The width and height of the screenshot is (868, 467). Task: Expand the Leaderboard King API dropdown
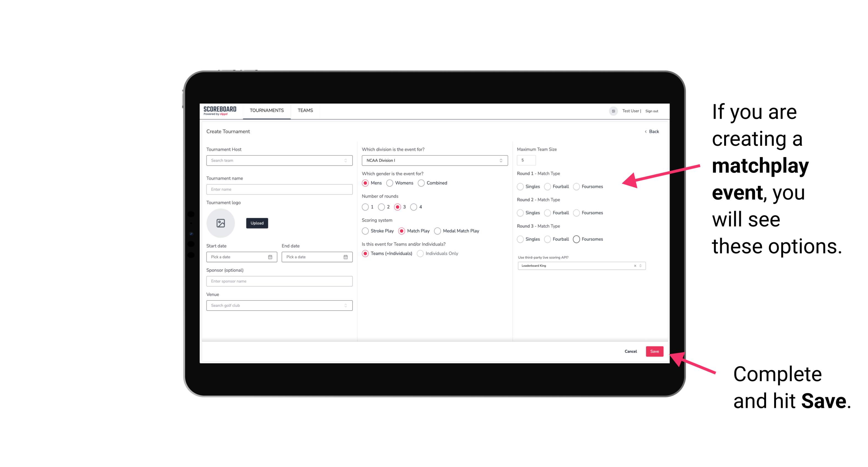[639, 266]
